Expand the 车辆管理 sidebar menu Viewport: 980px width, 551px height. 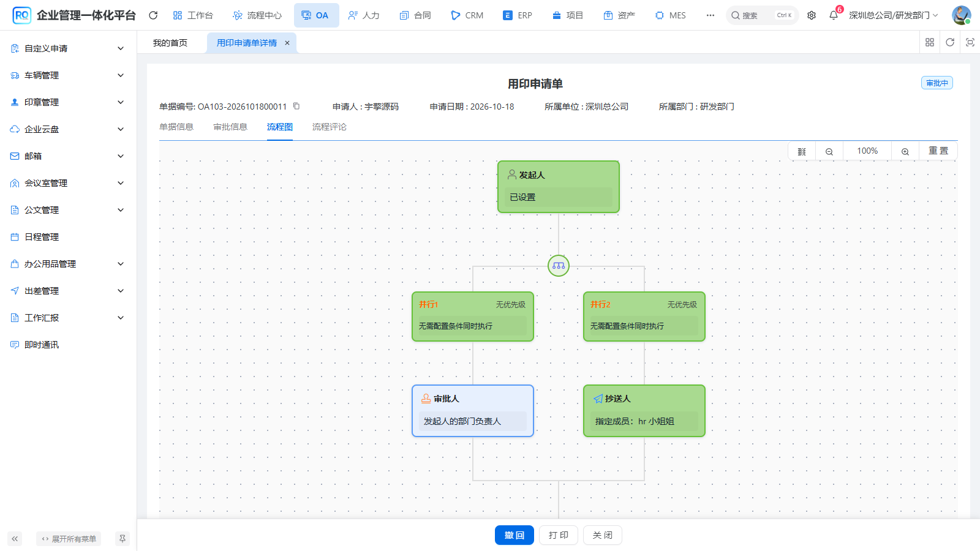point(69,75)
